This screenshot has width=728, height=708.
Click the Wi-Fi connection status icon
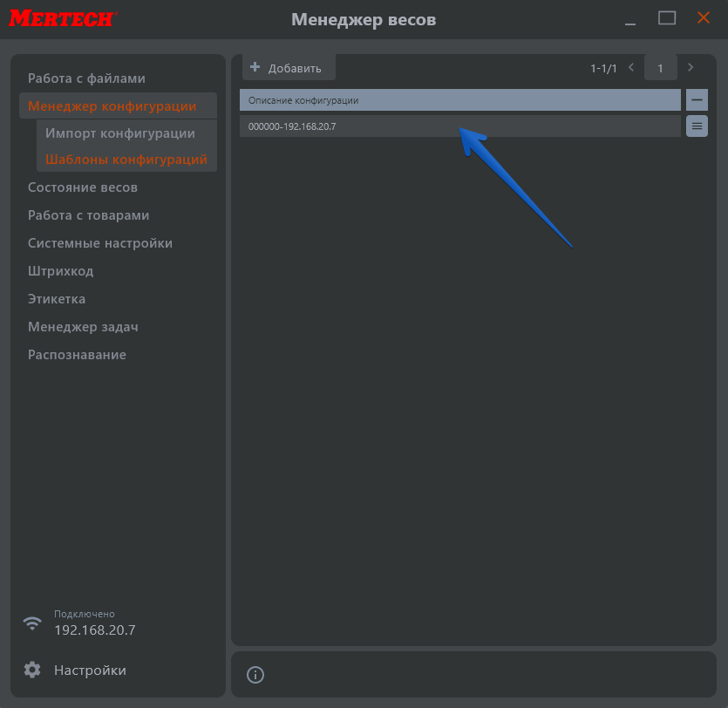32,623
